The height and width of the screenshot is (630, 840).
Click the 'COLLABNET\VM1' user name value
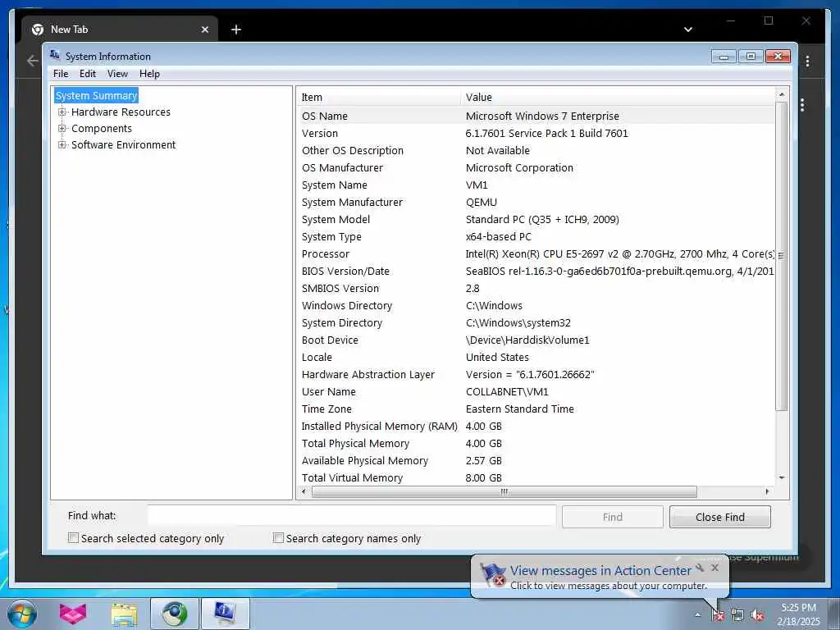point(507,391)
